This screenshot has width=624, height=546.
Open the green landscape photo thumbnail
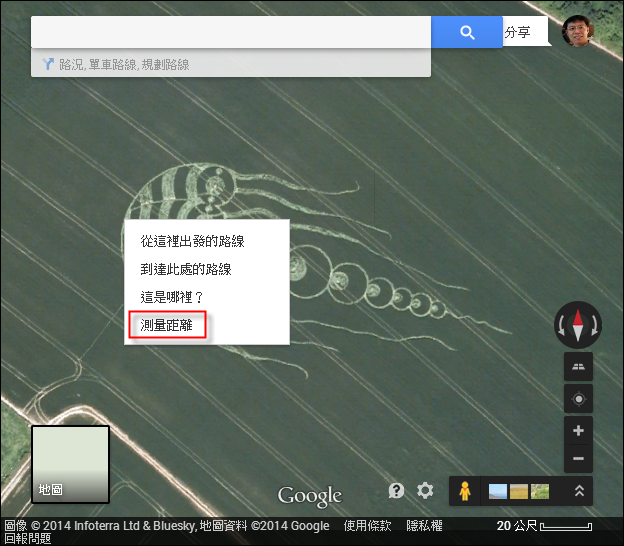[540, 491]
